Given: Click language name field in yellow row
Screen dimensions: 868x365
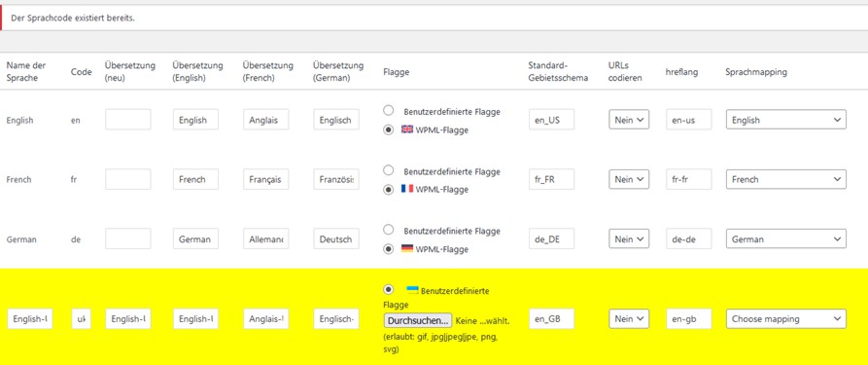Looking at the screenshot, I should pos(30,319).
